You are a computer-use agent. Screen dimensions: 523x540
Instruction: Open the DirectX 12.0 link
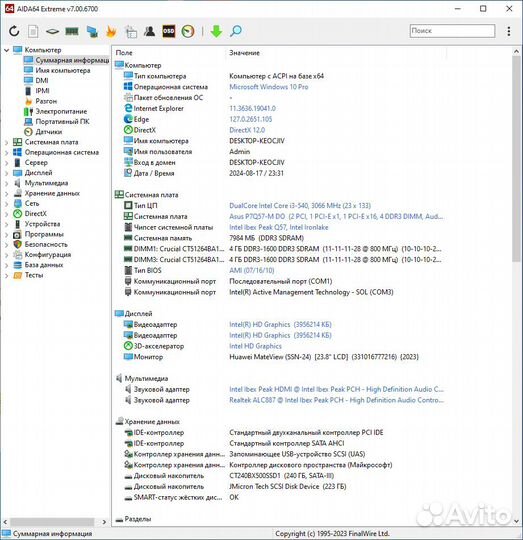[x=247, y=130]
